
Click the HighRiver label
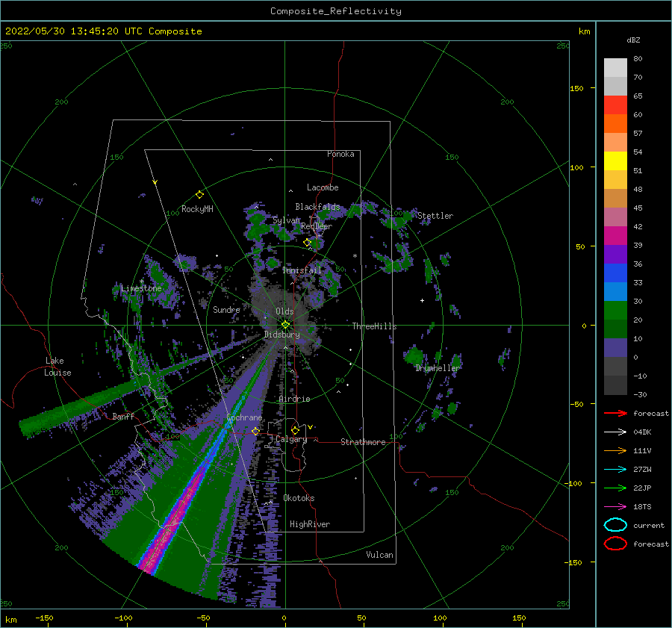pyautogui.click(x=310, y=524)
